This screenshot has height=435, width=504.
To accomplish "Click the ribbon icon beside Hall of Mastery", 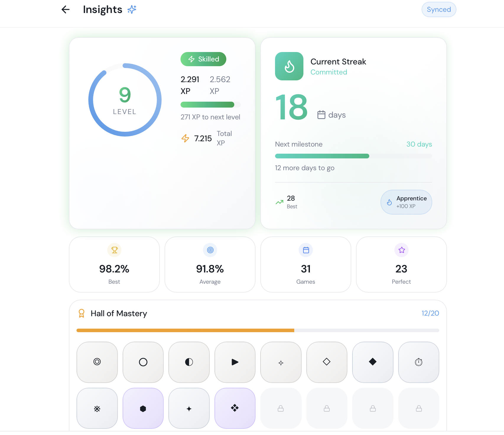I will pyautogui.click(x=82, y=313).
